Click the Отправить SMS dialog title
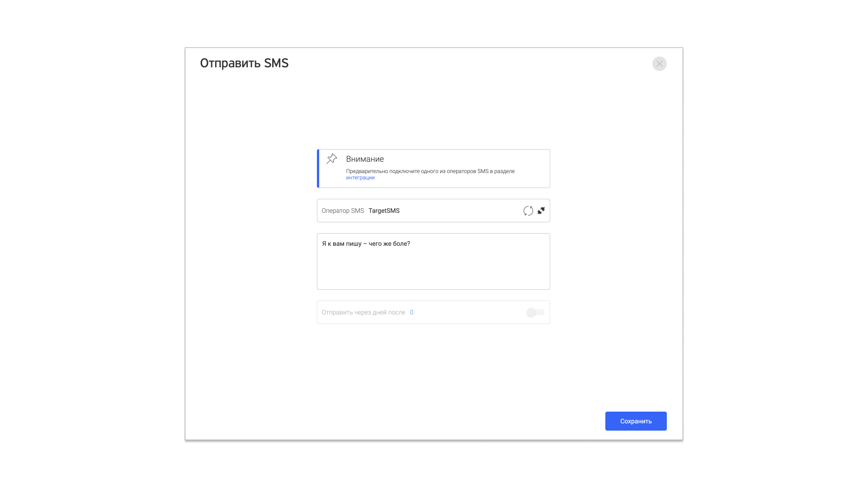Screen dimensions: 868x488 point(244,63)
